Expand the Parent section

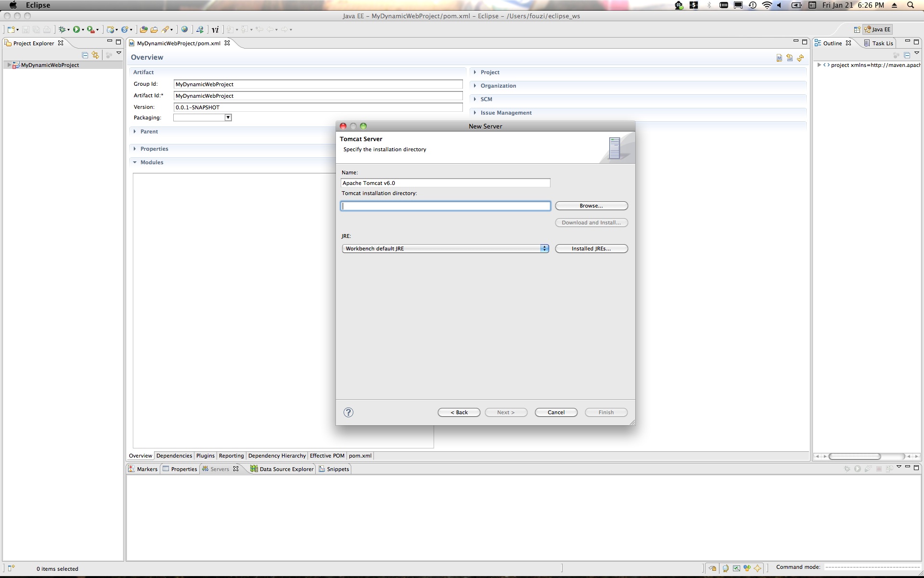click(135, 131)
